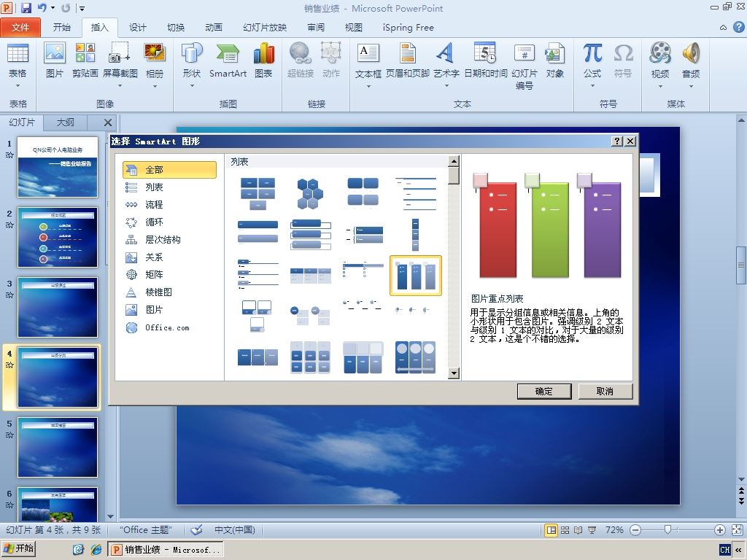
Task: Switch to the 大纲 outline pane tab
Action: click(65, 122)
